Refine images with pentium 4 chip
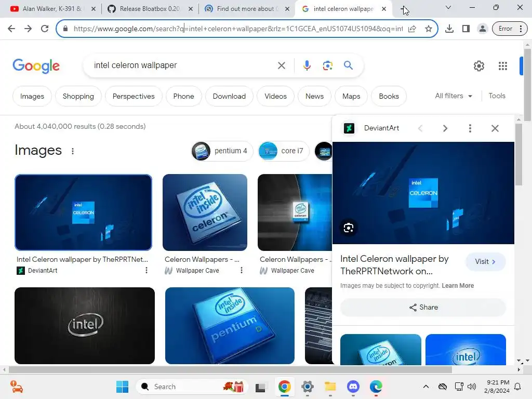The image size is (532, 399). [222, 151]
